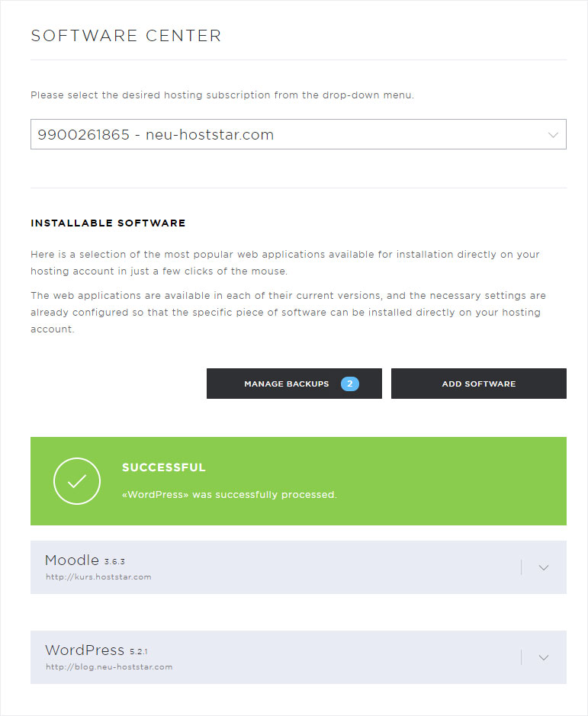This screenshot has width=588, height=716.
Task: Click the blue backup count badge
Action: pyautogui.click(x=350, y=384)
